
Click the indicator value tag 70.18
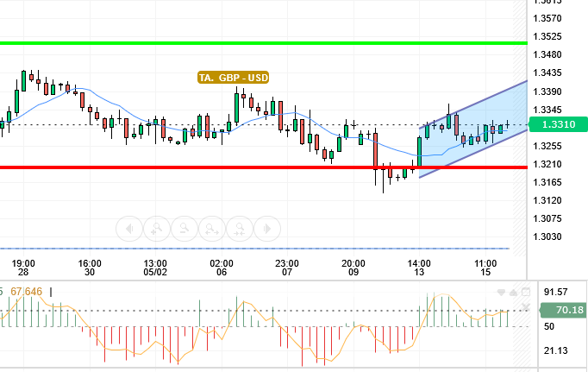pyautogui.click(x=563, y=310)
